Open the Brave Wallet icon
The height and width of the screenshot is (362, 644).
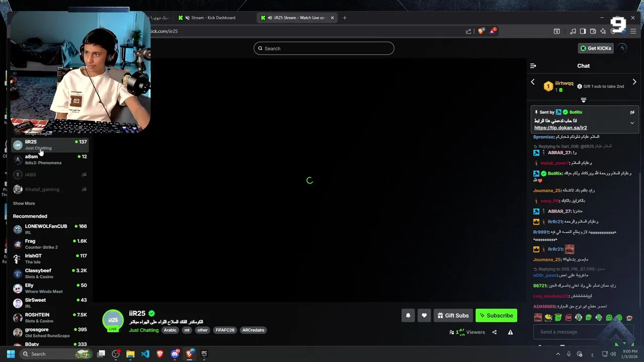[593, 31]
